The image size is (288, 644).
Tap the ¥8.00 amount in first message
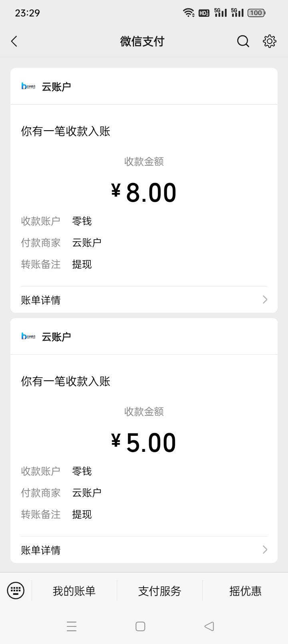point(144,193)
